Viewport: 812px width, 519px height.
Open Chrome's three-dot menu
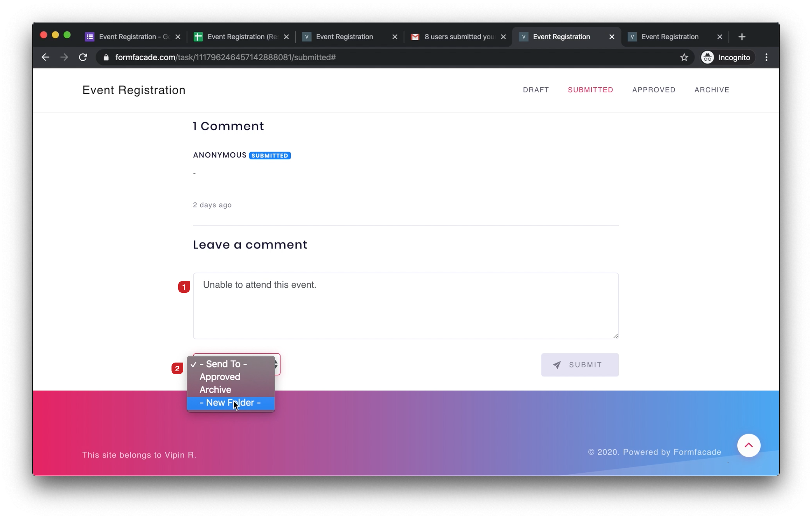(x=766, y=57)
